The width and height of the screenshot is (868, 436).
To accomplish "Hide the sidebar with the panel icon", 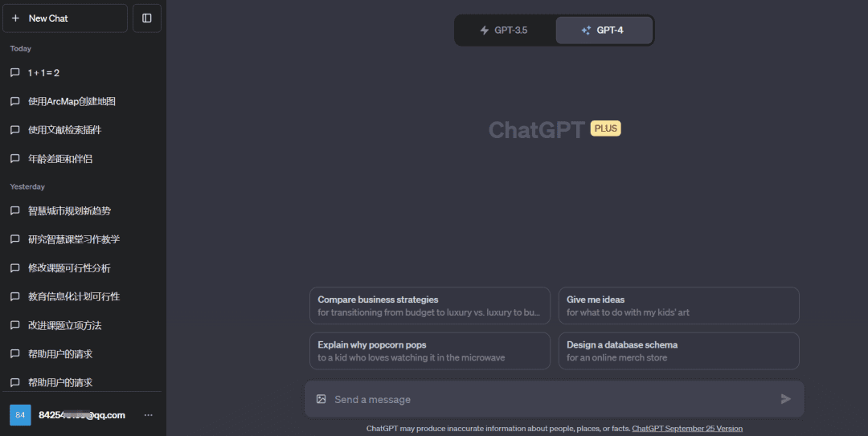I will click(147, 18).
